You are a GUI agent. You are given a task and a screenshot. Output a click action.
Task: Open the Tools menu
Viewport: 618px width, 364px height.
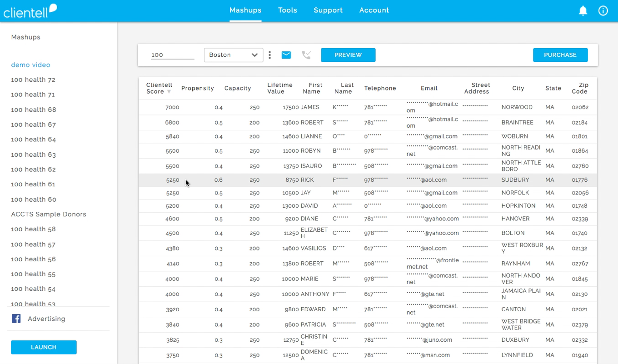tap(288, 10)
